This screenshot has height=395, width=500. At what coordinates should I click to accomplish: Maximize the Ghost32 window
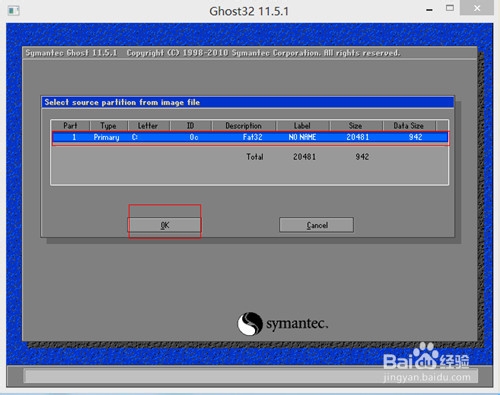pos(450,8)
